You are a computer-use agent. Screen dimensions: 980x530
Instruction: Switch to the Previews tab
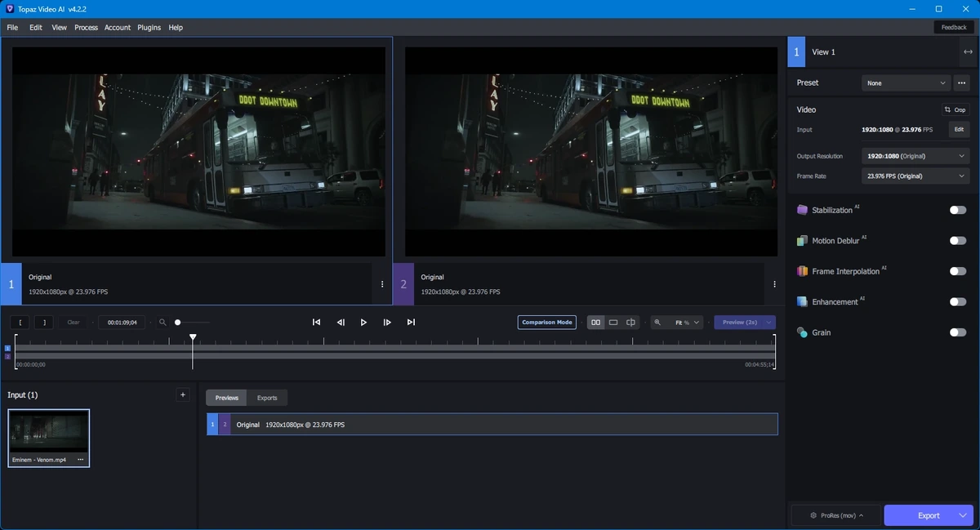(227, 398)
